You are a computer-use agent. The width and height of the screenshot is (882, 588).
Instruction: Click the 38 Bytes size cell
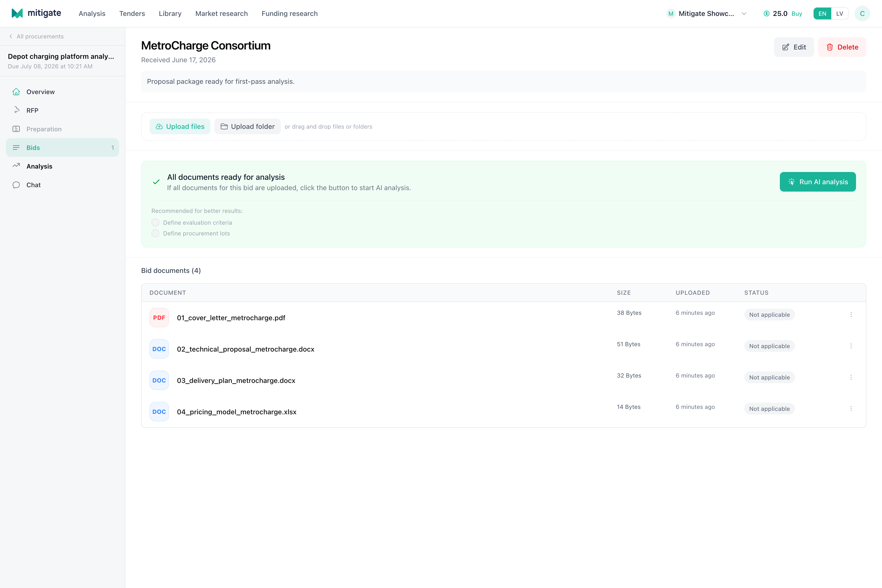629,313
